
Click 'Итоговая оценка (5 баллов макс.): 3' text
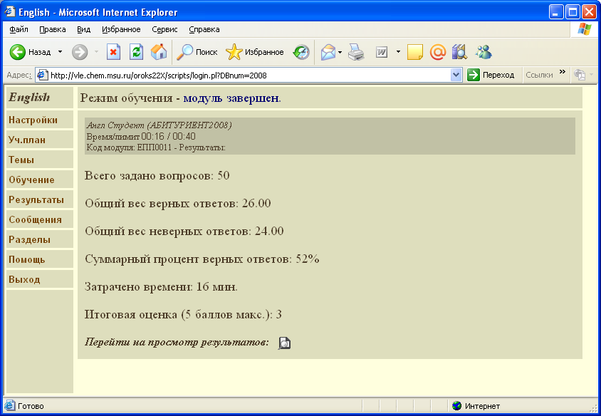click(x=183, y=315)
